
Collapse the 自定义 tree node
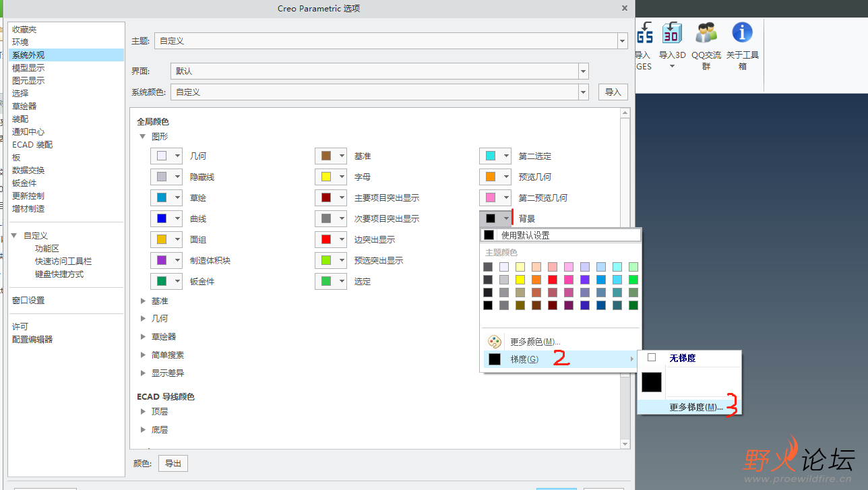(14, 235)
